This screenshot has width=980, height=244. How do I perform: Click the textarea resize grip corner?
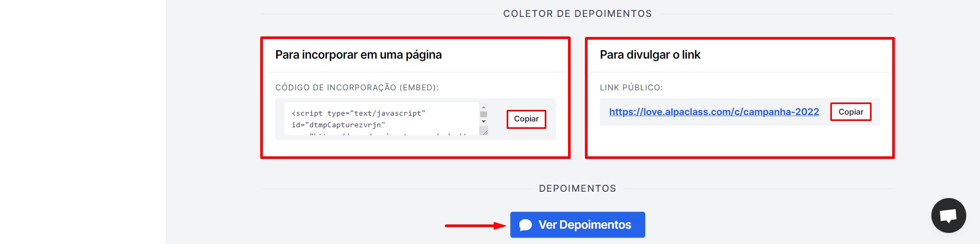(484, 131)
